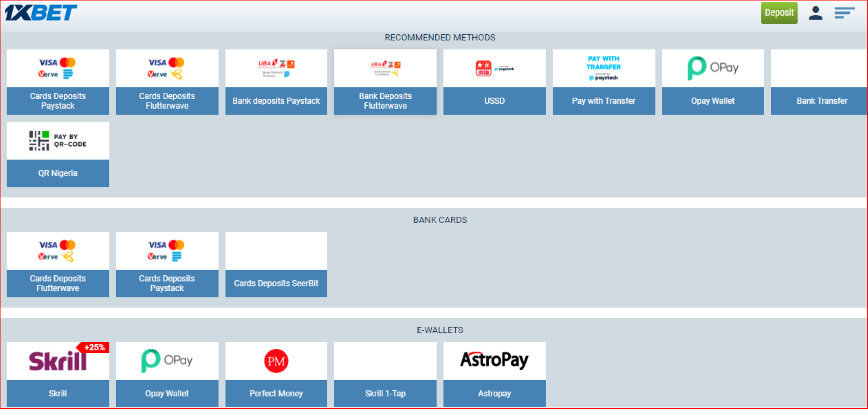The height and width of the screenshot is (409, 868).
Task: Choose the QR Nigeria label
Action: [x=58, y=173]
